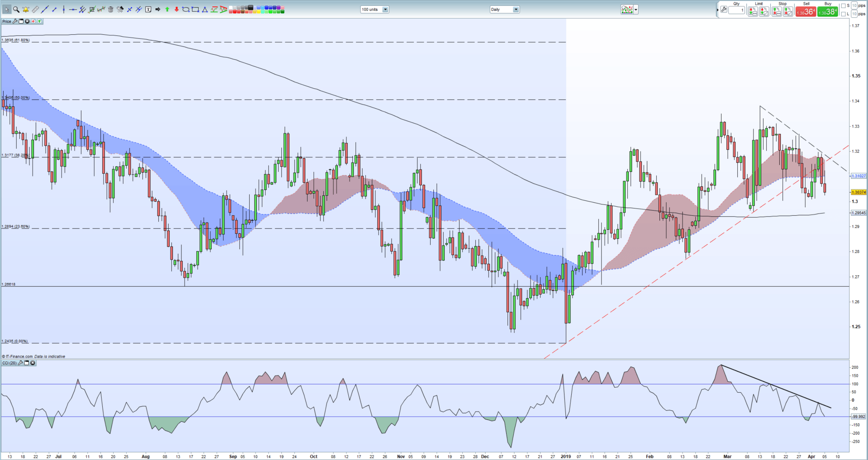Screen dimensions: 868x460
Task: Close the Price panel with X icon
Action: click(x=27, y=21)
